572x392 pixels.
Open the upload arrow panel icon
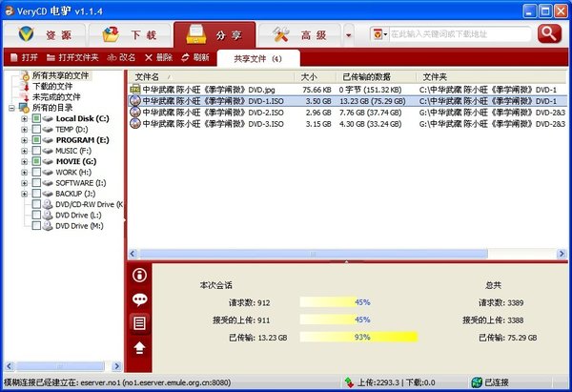(139, 348)
